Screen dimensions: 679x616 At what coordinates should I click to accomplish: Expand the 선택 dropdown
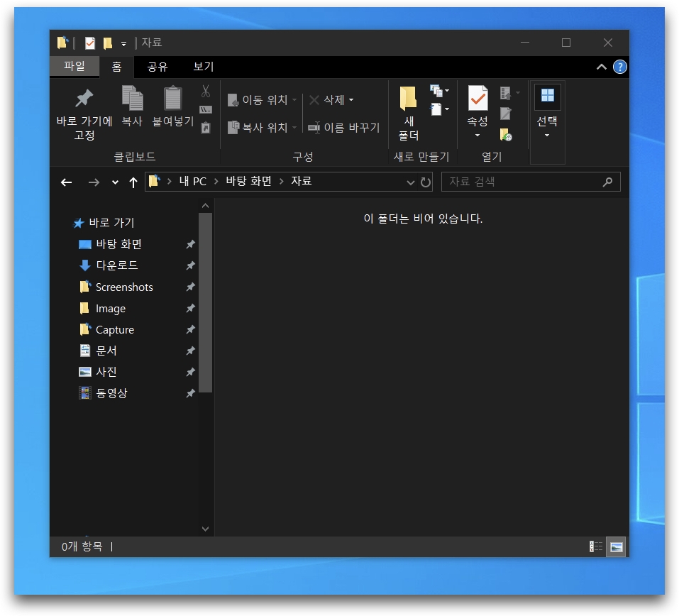pyautogui.click(x=547, y=136)
